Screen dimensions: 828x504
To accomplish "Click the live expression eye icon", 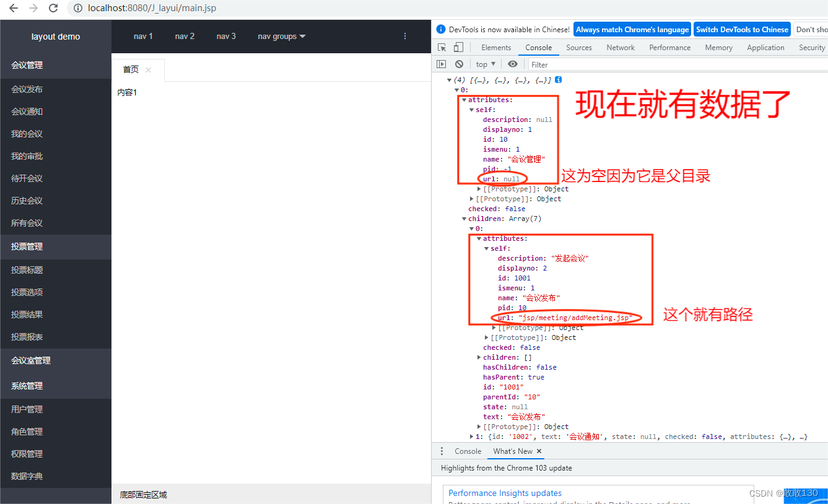I will tap(513, 64).
